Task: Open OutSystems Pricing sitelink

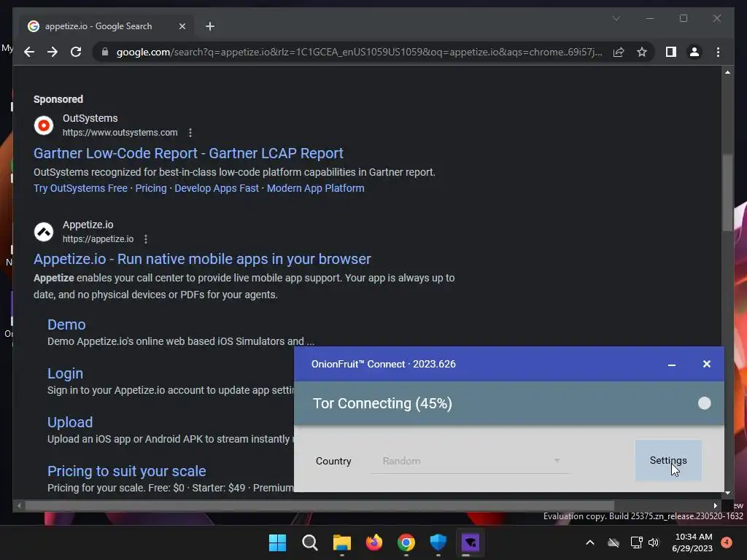Action: pyautogui.click(x=151, y=188)
